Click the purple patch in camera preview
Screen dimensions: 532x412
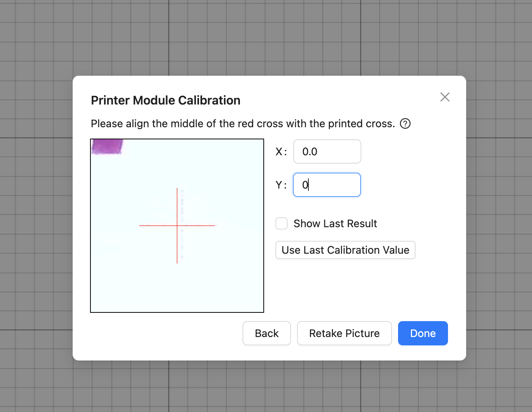107,147
